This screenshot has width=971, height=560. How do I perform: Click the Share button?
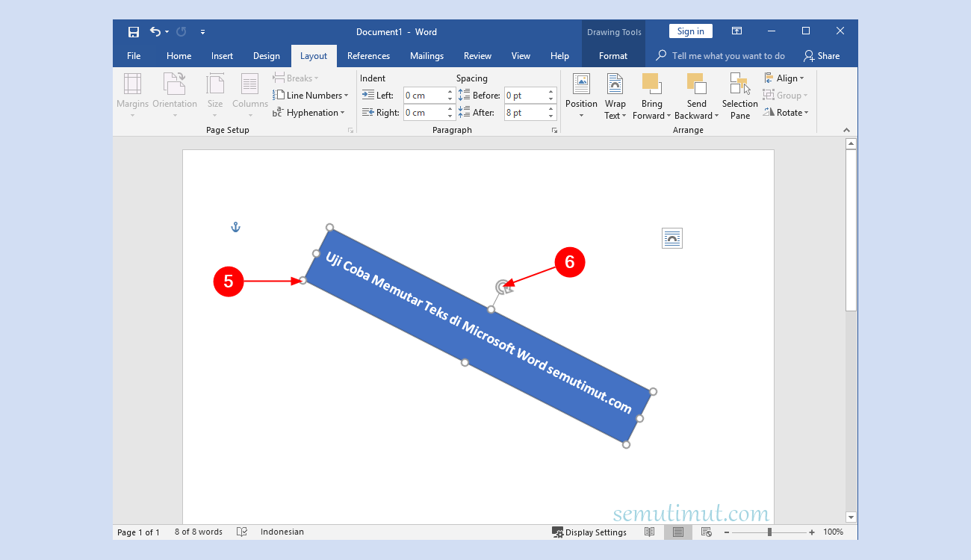click(822, 56)
